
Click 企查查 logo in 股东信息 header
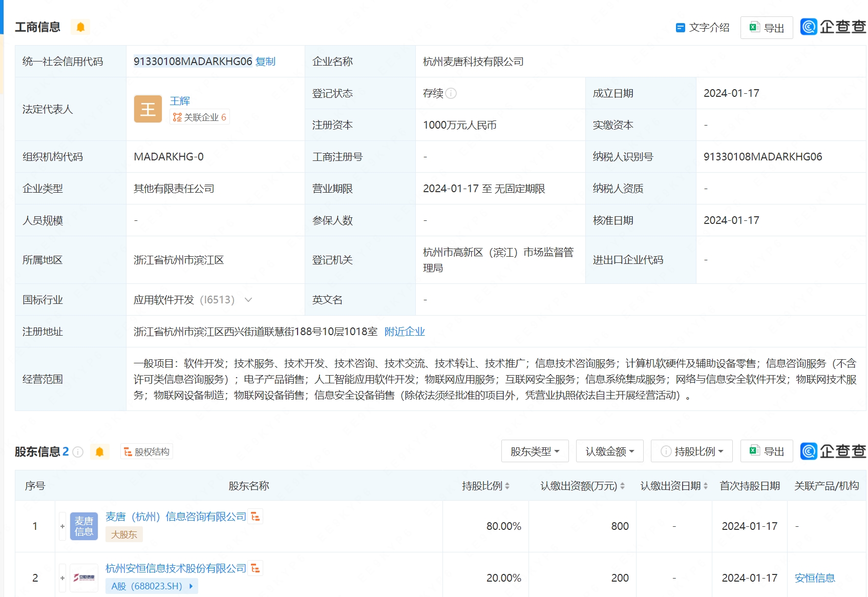click(x=833, y=451)
